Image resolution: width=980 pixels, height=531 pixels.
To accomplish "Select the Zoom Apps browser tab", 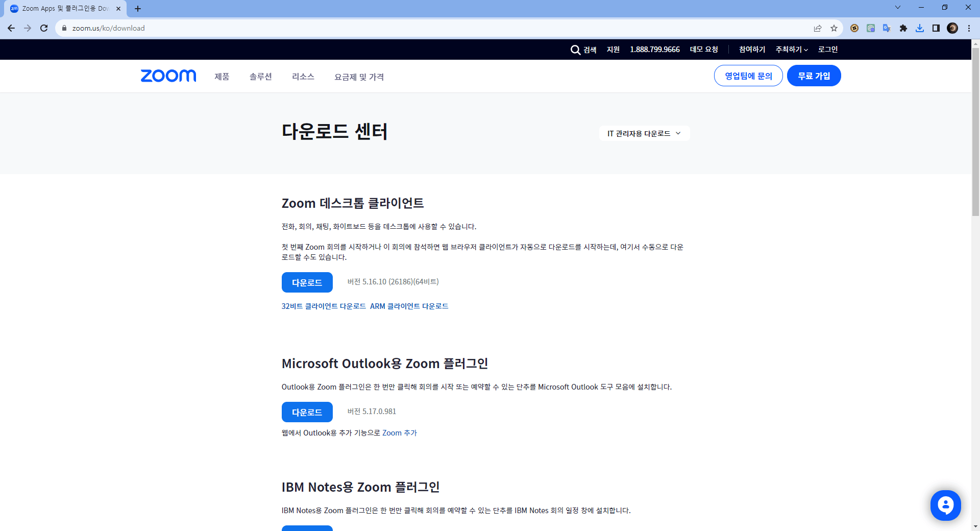I will 65,9.
